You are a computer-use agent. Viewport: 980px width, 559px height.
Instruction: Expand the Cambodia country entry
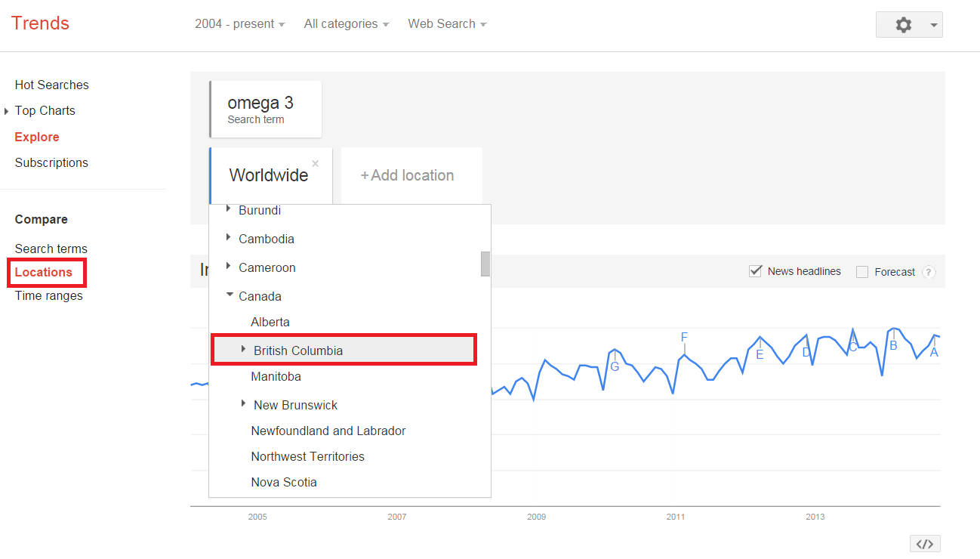(x=229, y=238)
